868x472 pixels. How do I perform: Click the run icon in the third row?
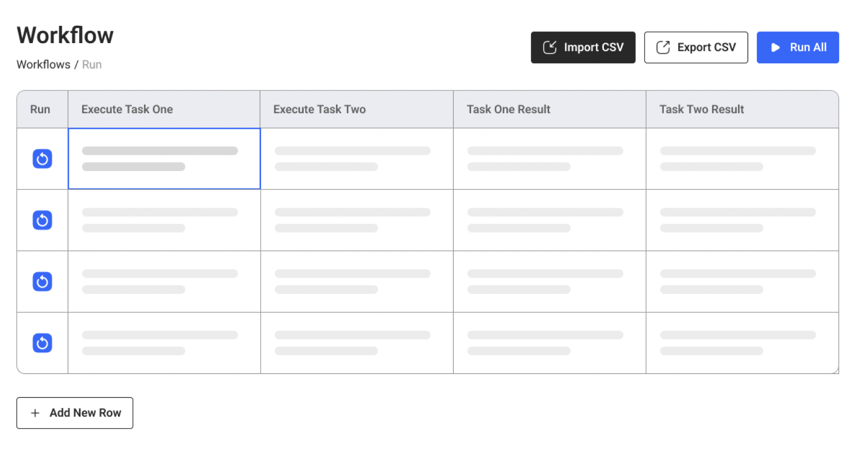[x=42, y=282]
